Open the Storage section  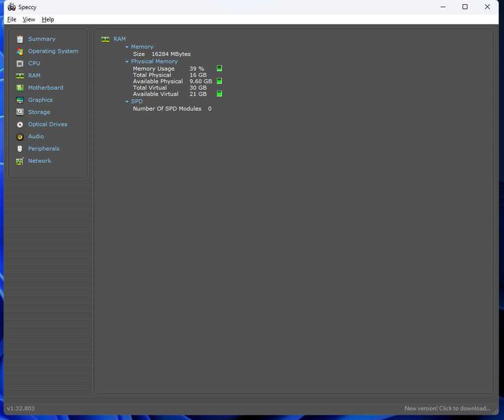click(x=39, y=112)
